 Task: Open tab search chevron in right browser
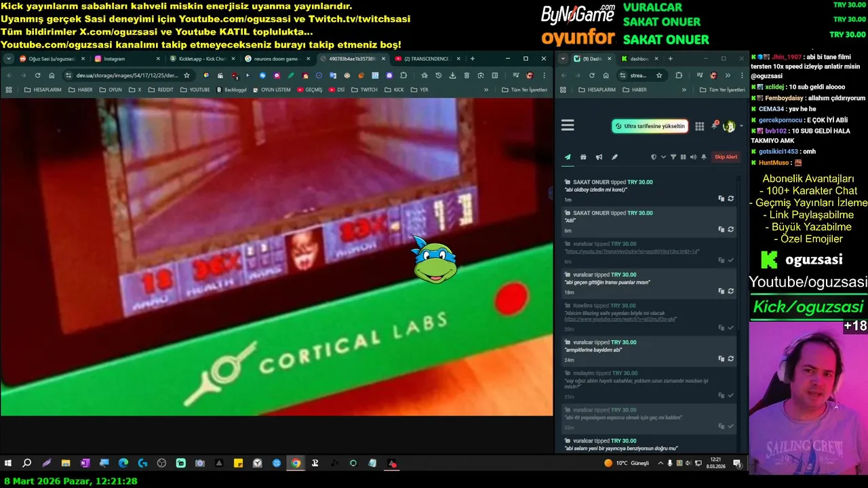coord(563,59)
